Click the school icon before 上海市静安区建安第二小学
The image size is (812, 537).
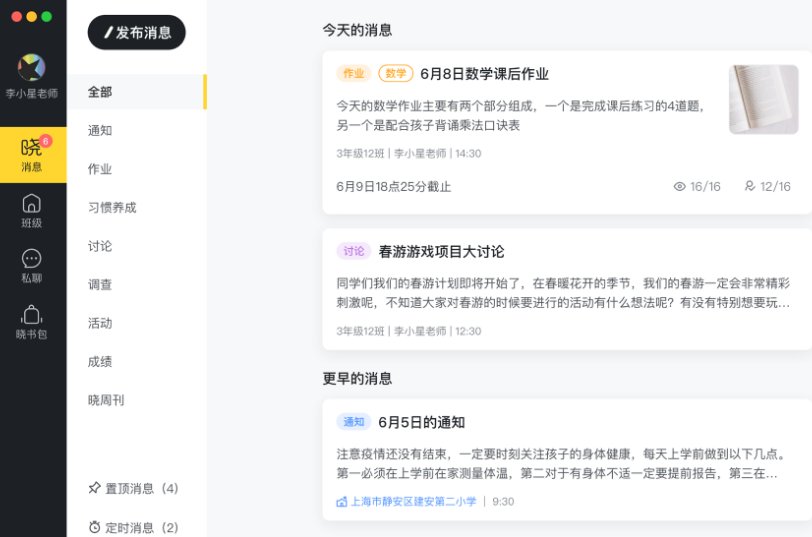(x=342, y=502)
